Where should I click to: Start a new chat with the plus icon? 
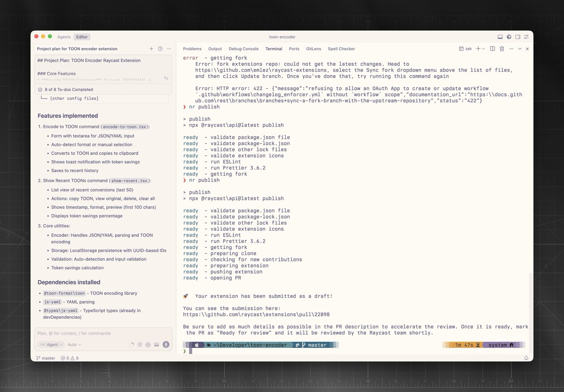[151, 49]
